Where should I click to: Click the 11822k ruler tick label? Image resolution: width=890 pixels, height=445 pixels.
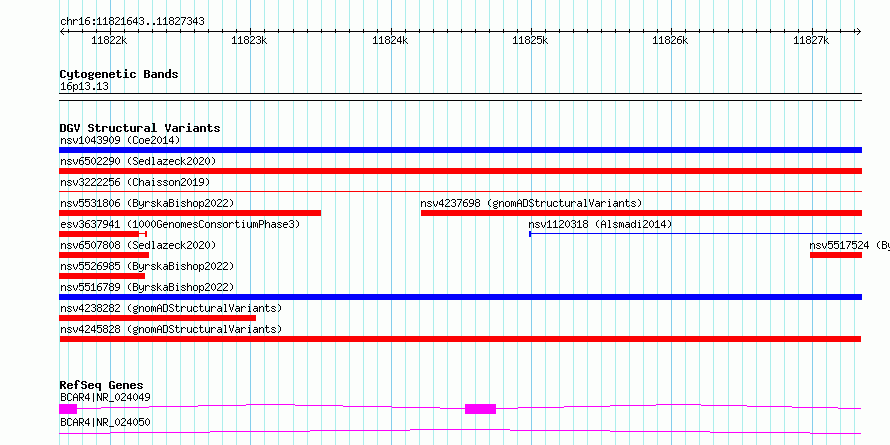tap(109, 40)
